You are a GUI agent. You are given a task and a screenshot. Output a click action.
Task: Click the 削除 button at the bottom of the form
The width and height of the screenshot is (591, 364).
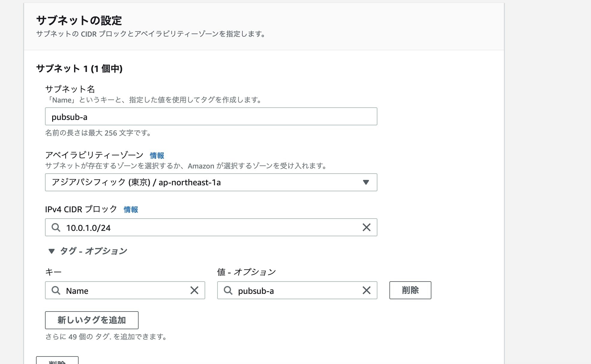point(57,361)
